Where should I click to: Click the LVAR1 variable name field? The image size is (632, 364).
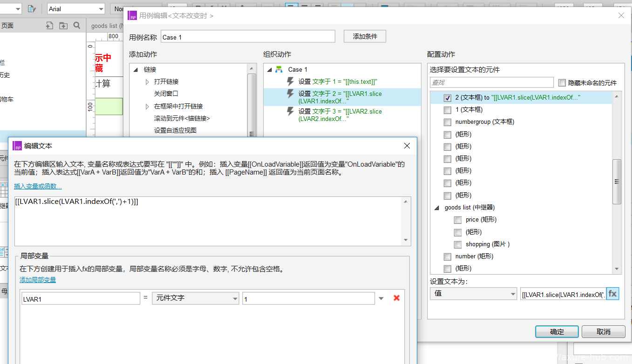(x=81, y=298)
